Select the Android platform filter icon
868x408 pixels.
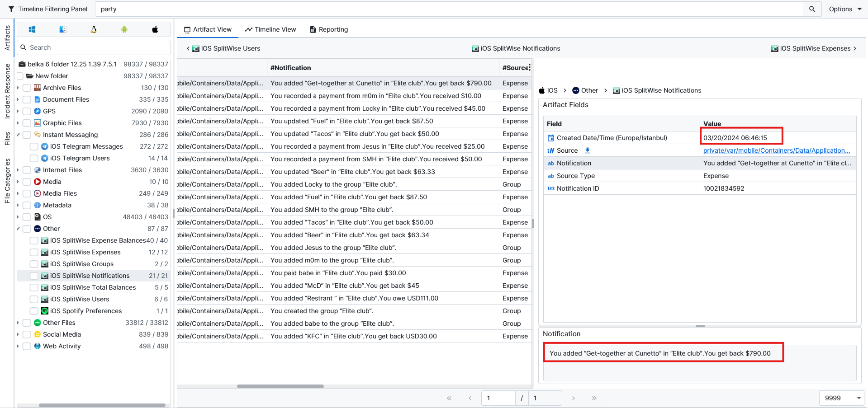point(124,29)
